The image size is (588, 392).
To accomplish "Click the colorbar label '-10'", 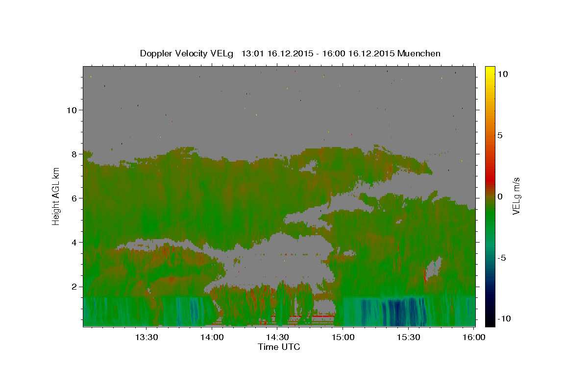I will coord(503,319).
